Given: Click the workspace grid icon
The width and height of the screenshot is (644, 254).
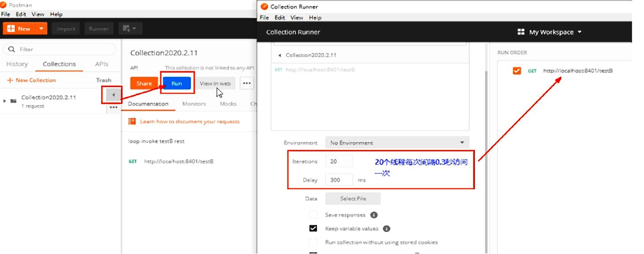Looking at the screenshot, I should (x=521, y=32).
